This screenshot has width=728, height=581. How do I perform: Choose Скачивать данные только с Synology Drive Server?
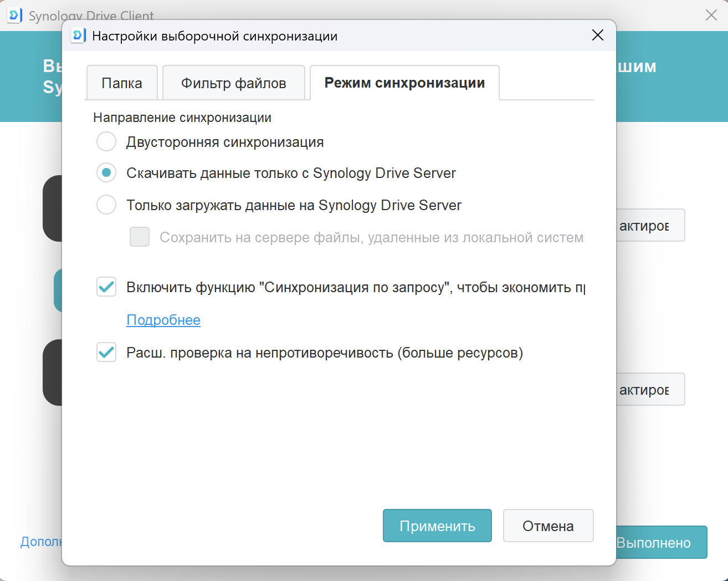pos(106,173)
